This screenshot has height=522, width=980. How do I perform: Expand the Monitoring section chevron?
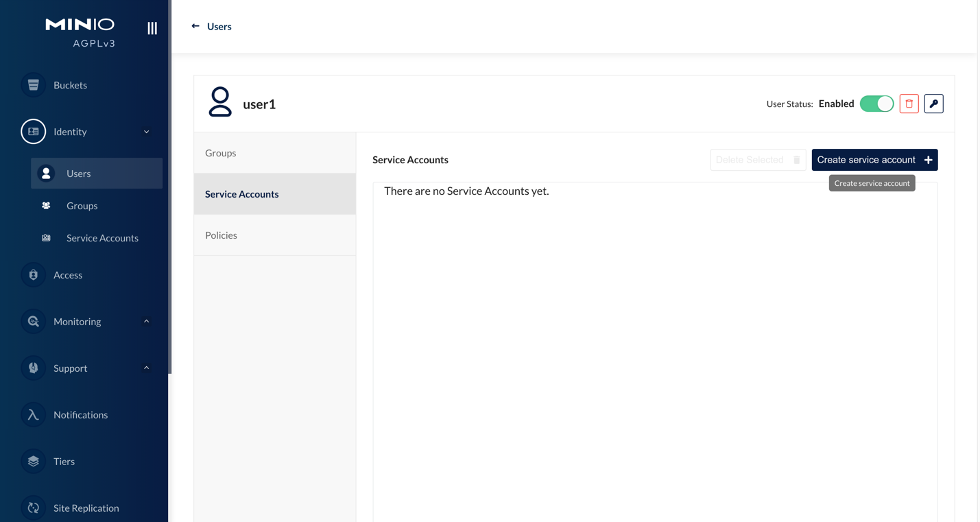(146, 322)
